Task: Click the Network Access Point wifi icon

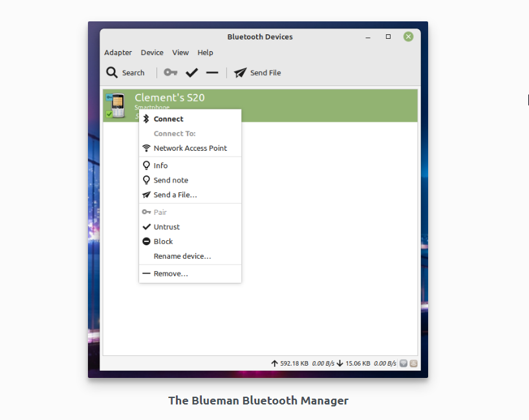Action: (147, 148)
